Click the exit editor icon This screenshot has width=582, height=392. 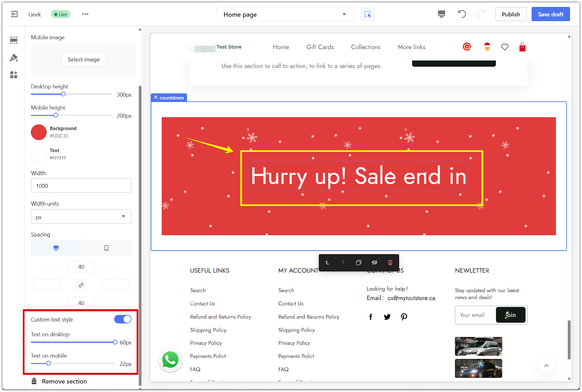point(14,14)
